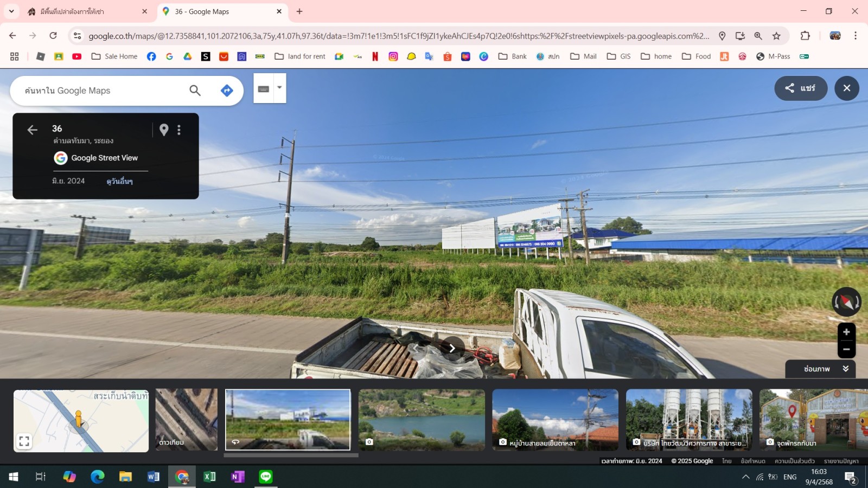Go back using the info card arrow
This screenshot has width=868, height=488.
coord(32,130)
